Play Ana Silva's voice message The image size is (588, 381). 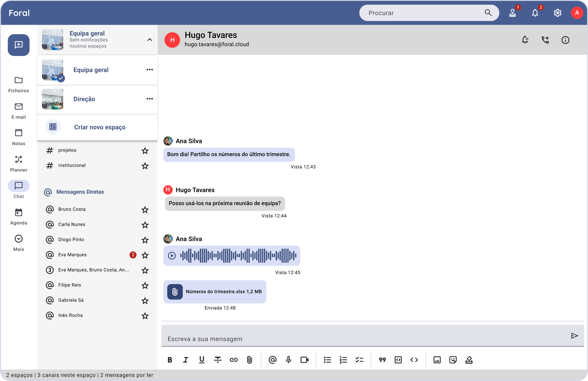pos(172,255)
